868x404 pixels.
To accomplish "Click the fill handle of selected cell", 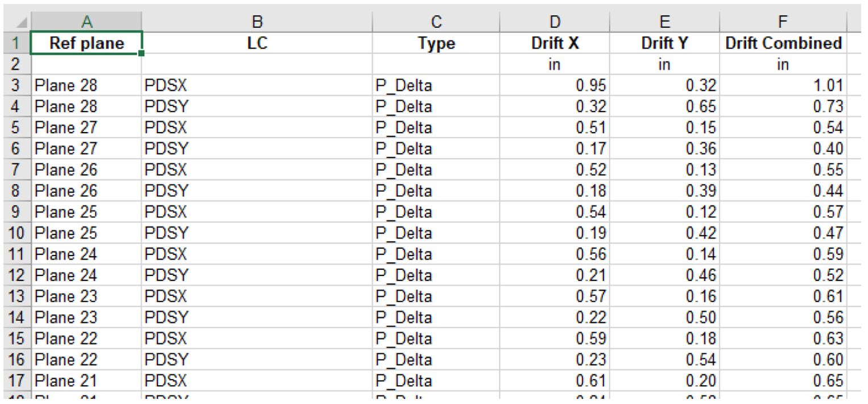I will coord(141,53).
